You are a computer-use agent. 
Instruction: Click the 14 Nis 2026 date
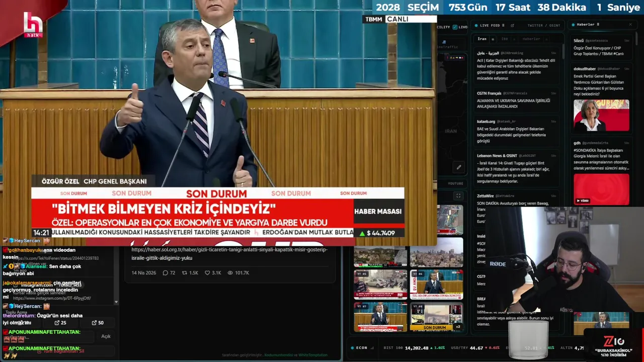[144, 273]
